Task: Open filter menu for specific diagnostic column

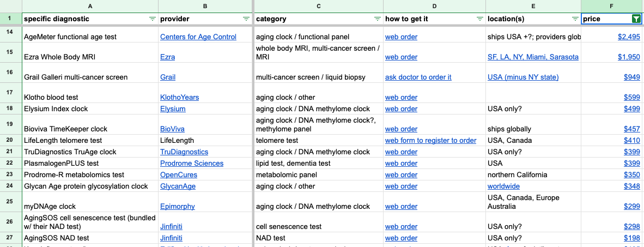Action: click(153, 19)
